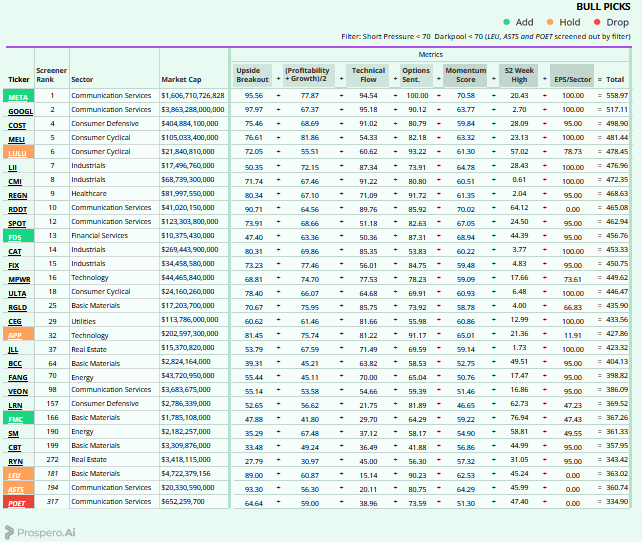The height and width of the screenshot is (542, 642).
Task: Open the FMC ticker link
Action: pyautogui.click(x=16, y=420)
